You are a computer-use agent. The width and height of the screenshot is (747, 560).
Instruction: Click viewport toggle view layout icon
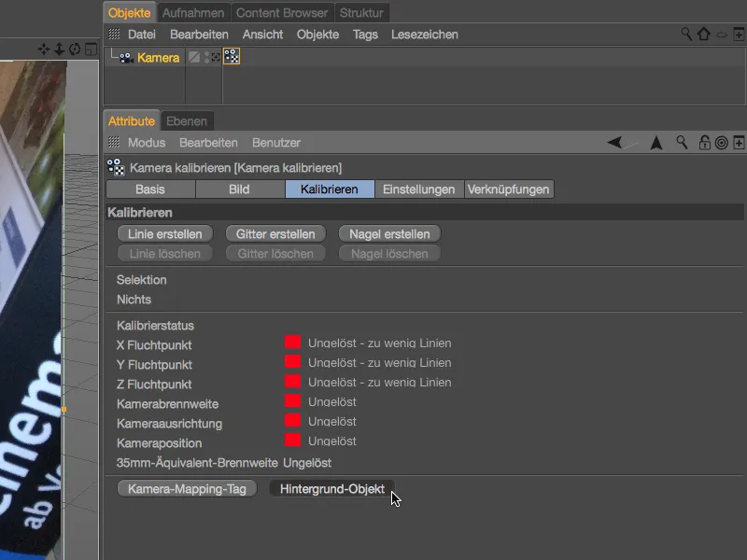tap(91, 49)
